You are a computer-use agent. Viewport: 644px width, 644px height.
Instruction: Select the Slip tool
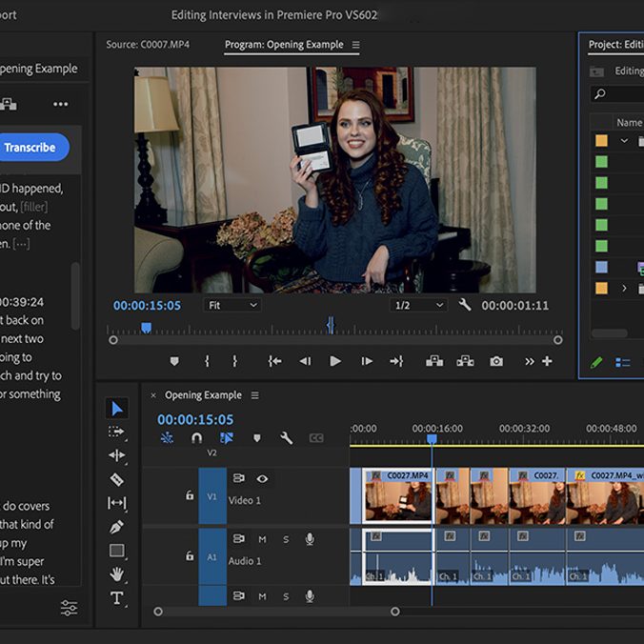(x=116, y=503)
